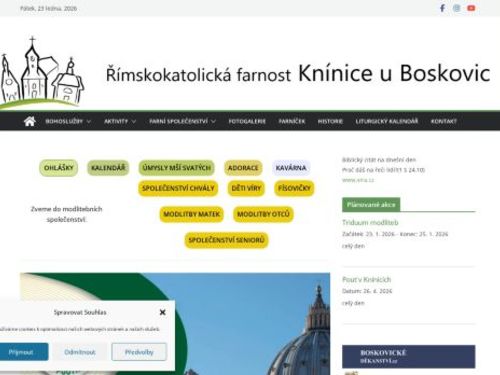Open the Facebook page icon
The width and height of the screenshot is (500, 375).
pyautogui.click(x=442, y=8)
